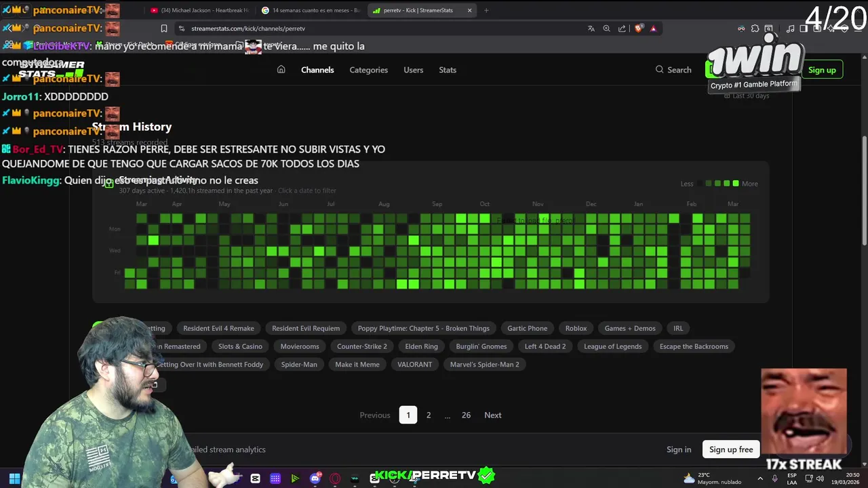Filter by Resident Evil 4 Remake chip
Image resolution: width=868 pixels, height=488 pixels.
pyautogui.click(x=218, y=328)
